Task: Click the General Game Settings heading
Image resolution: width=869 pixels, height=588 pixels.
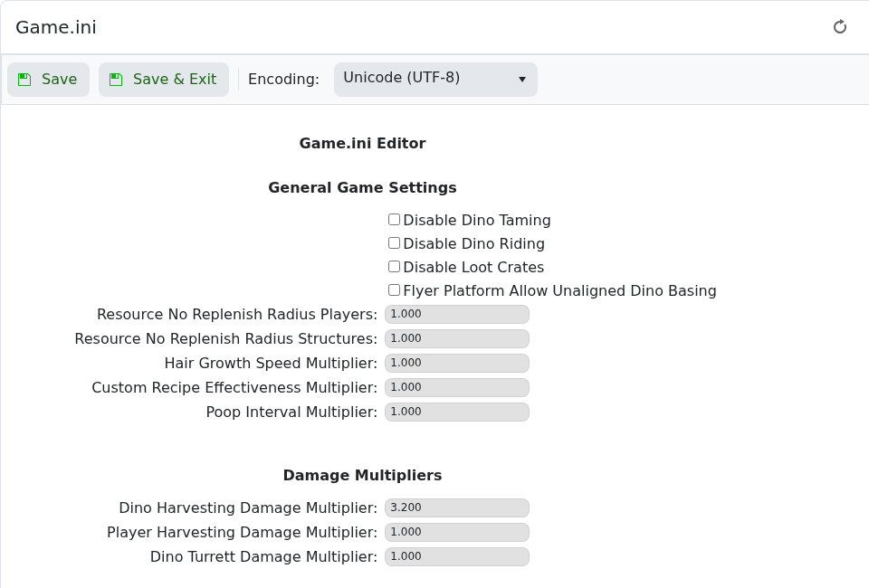Action: [x=362, y=187]
